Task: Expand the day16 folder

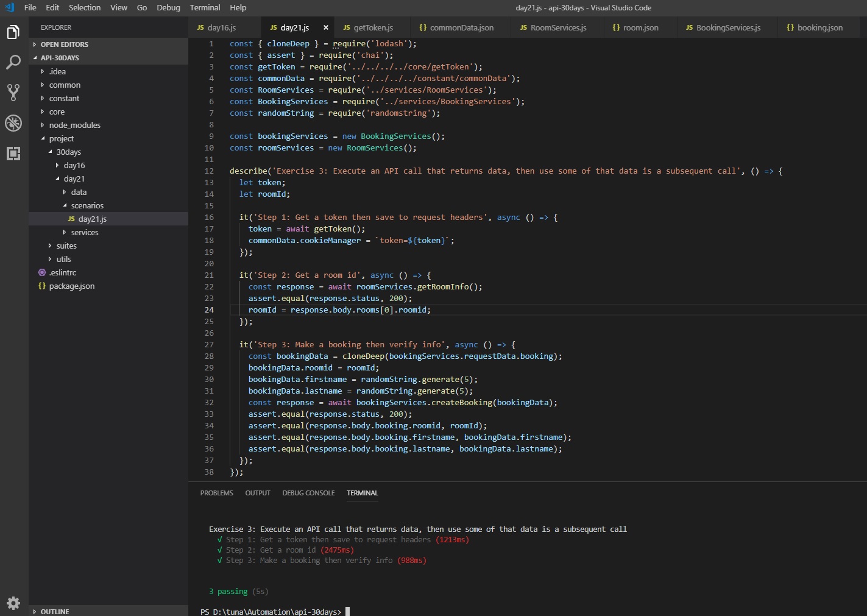Action: click(x=108, y=165)
